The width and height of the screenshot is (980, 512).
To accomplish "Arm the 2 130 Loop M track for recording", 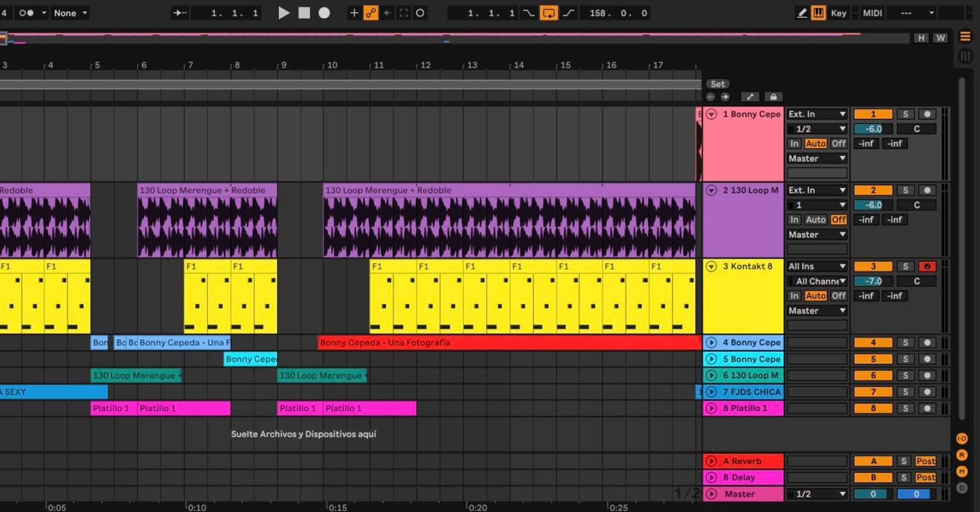I will tap(927, 190).
